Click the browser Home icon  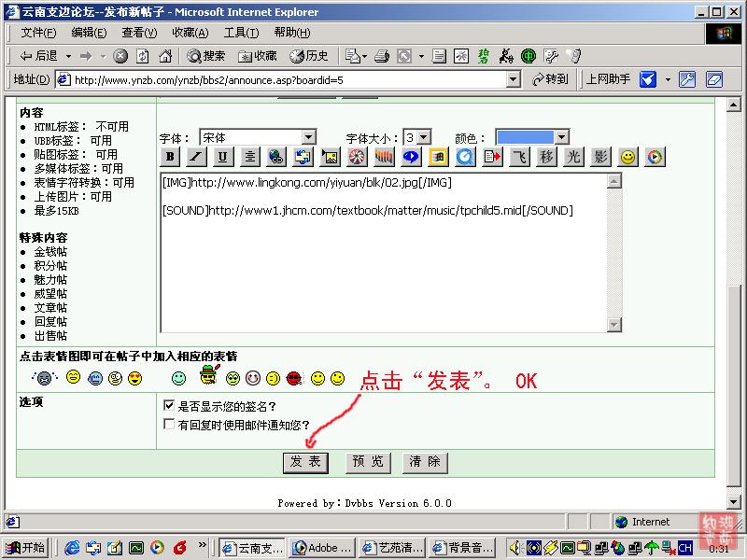click(165, 56)
